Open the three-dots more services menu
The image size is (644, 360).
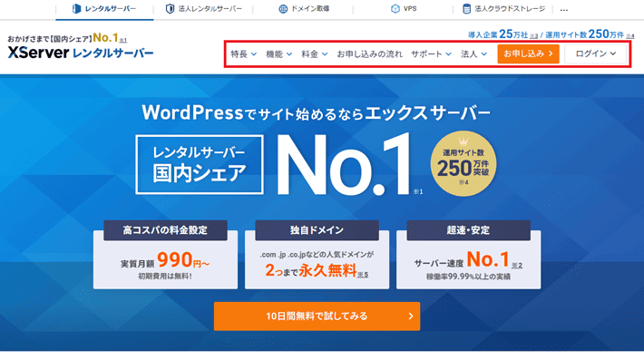pyautogui.click(x=564, y=9)
